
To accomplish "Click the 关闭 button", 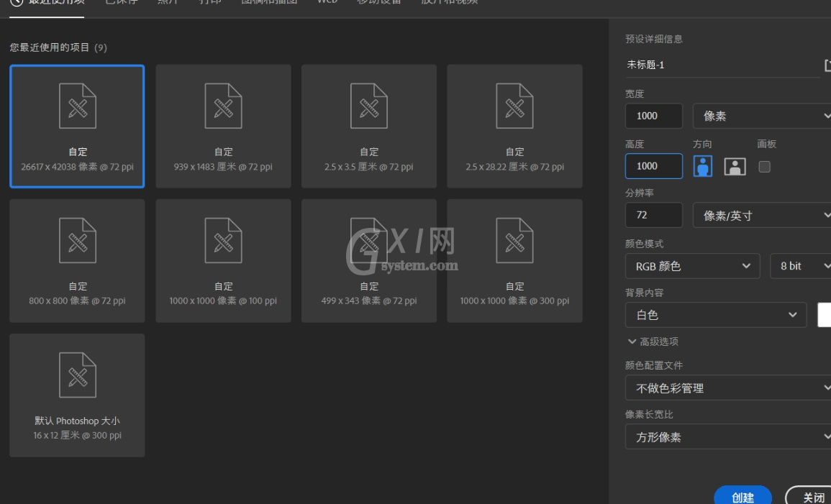I will click(809, 496).
